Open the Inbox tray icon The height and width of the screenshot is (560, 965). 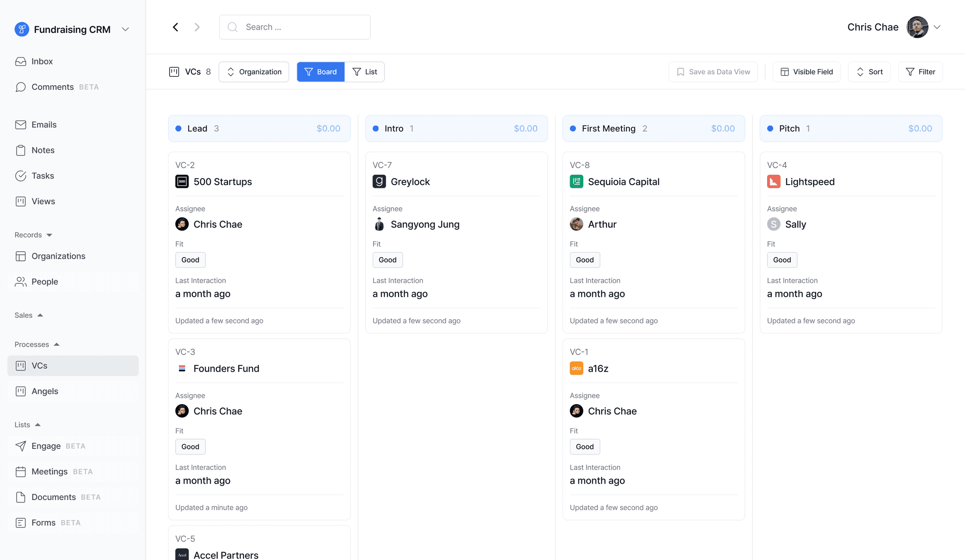click(x=21, y=62)
